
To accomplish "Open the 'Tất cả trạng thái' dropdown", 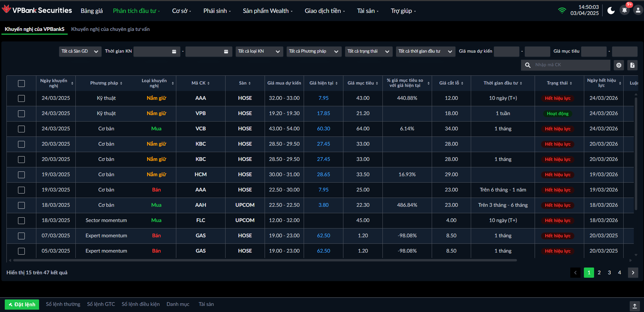I will coord(368,52).
